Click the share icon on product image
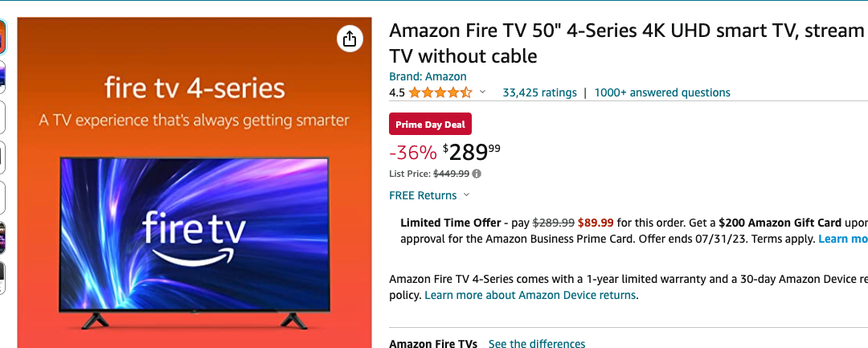 coord(350,39)
